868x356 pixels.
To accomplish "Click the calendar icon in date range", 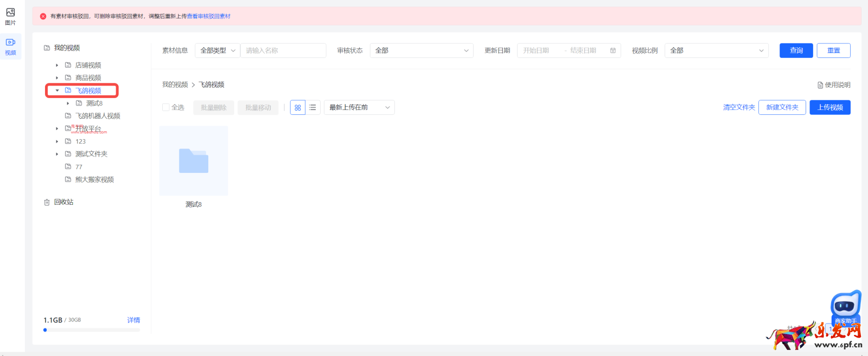I will 613,51.
